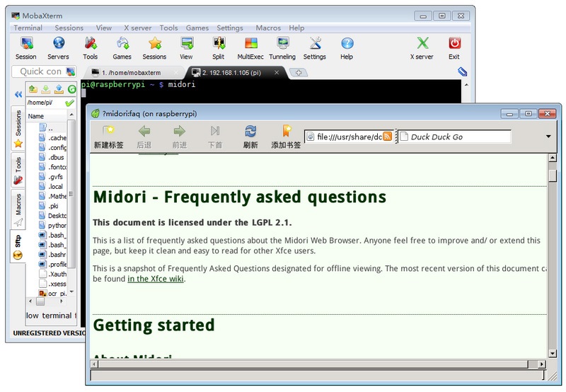The image size is (566, 392).
Task: Confirm /home/pi/ path with green checkmark
Action: coord(69,103)
